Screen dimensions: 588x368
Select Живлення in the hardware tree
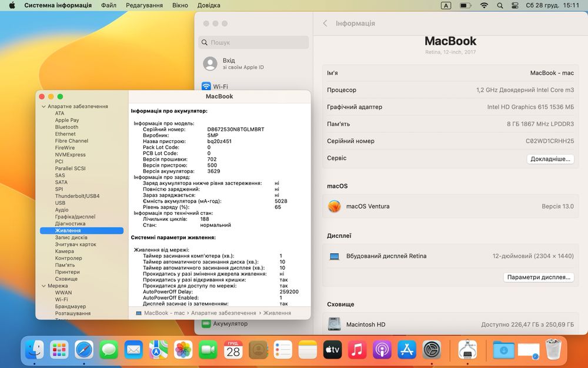pyautogui.click(x=82, y=231)
